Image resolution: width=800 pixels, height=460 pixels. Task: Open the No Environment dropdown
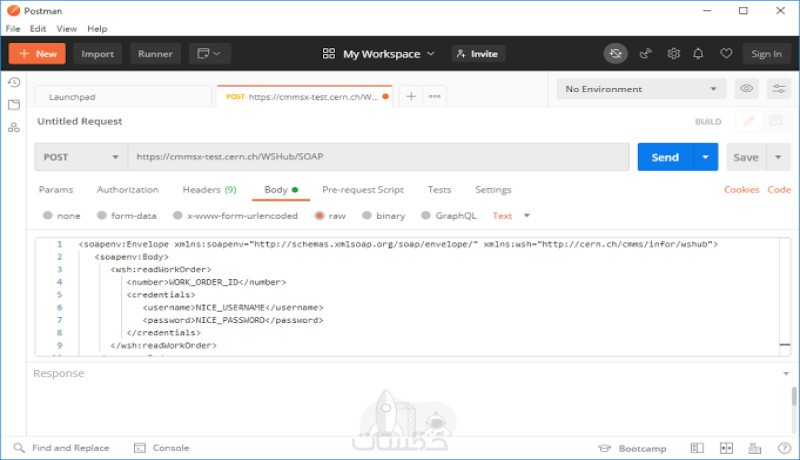pos(641,89)
